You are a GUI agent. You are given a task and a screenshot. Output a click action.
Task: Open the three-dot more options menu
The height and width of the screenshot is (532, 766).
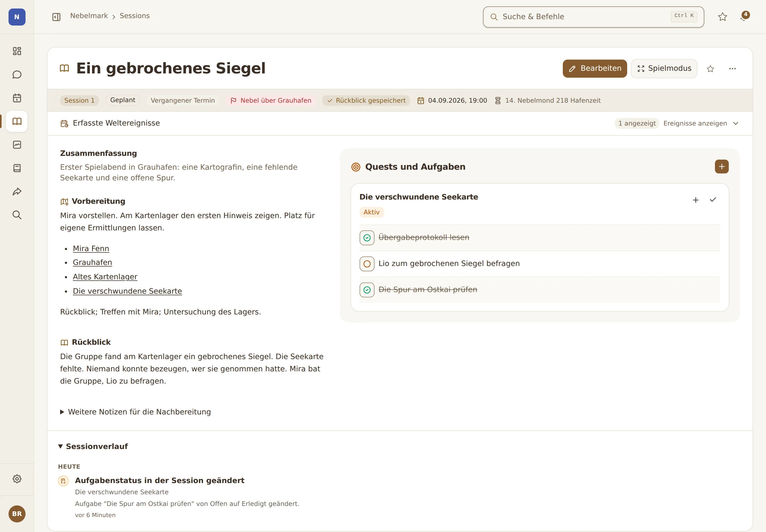tap(732, 69)
